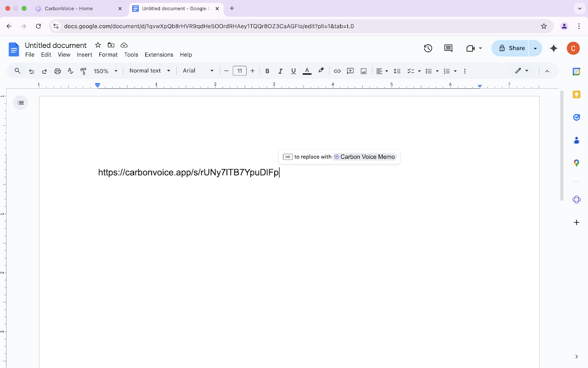Screen dimensions: 588x368
Task: Open the highlight color picker
Action: (x=321, y=71)
